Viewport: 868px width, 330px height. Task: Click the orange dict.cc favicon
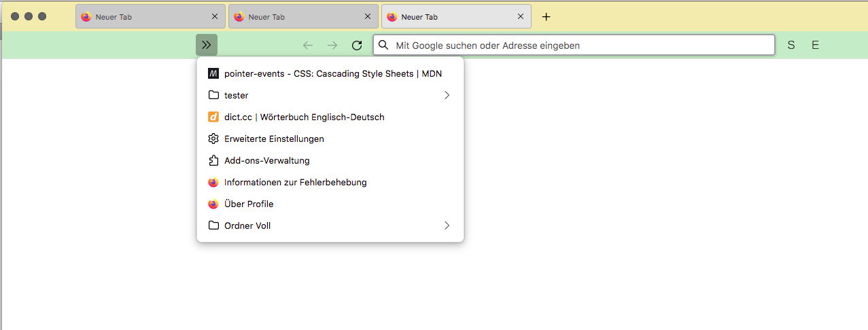[213, 117]
